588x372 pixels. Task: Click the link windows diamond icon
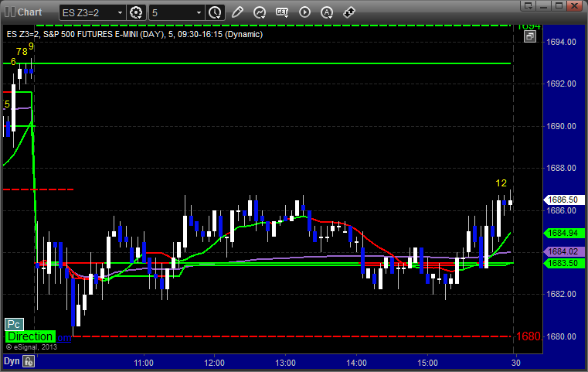click(349, 12)
